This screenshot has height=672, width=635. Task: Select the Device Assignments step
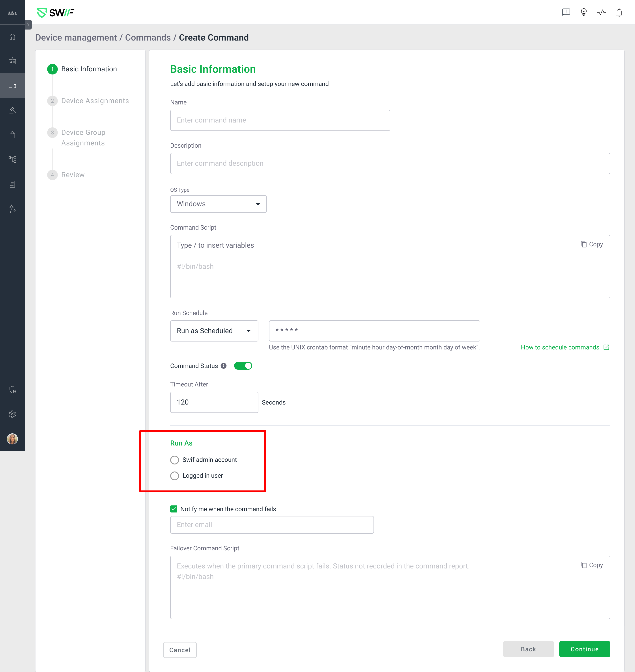88,101
